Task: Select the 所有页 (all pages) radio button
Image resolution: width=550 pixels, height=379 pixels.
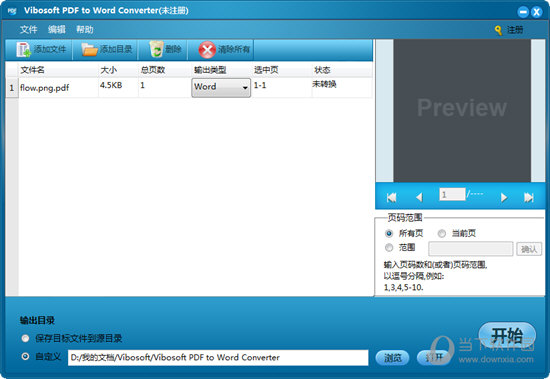Action: [389, 233]
